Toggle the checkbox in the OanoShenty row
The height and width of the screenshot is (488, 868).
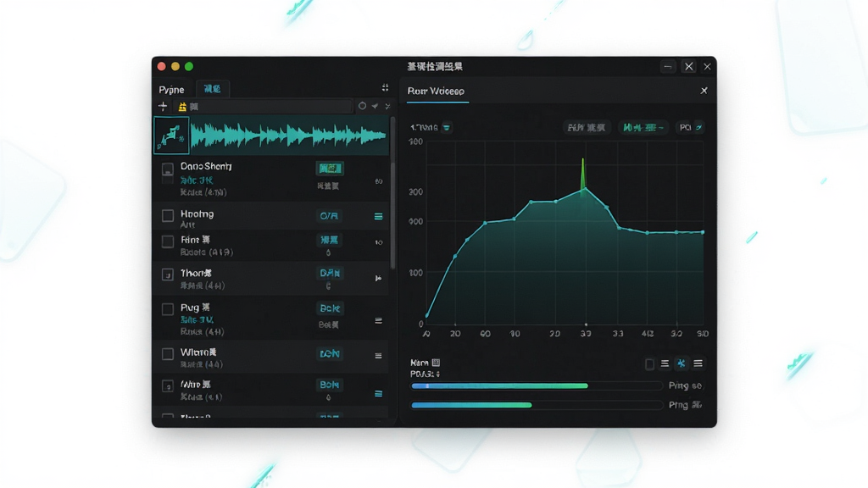(167, 169)
